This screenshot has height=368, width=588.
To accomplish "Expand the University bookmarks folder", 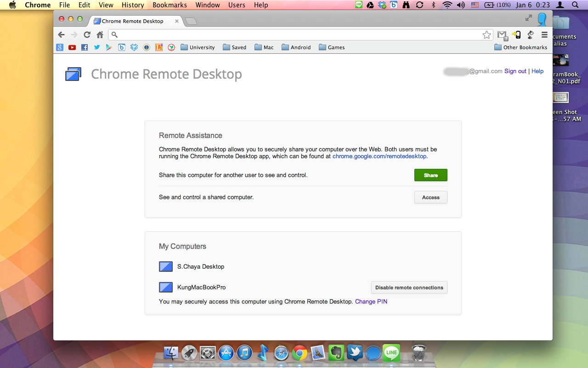I will tap(198, 47).
